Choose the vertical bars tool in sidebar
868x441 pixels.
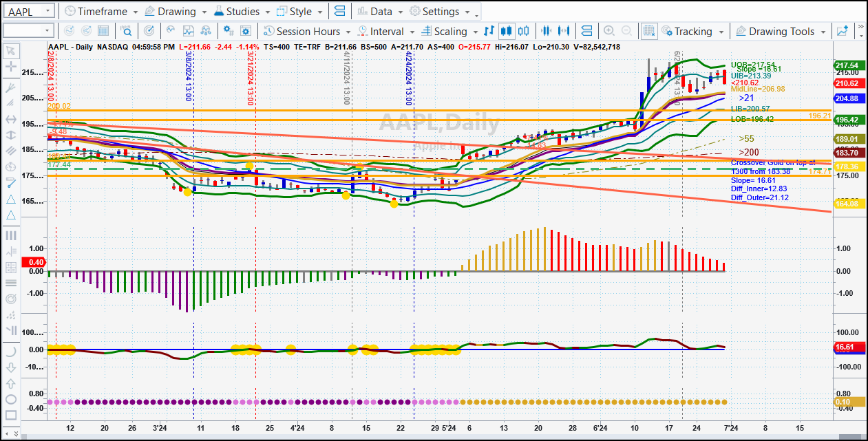[10, 235]
